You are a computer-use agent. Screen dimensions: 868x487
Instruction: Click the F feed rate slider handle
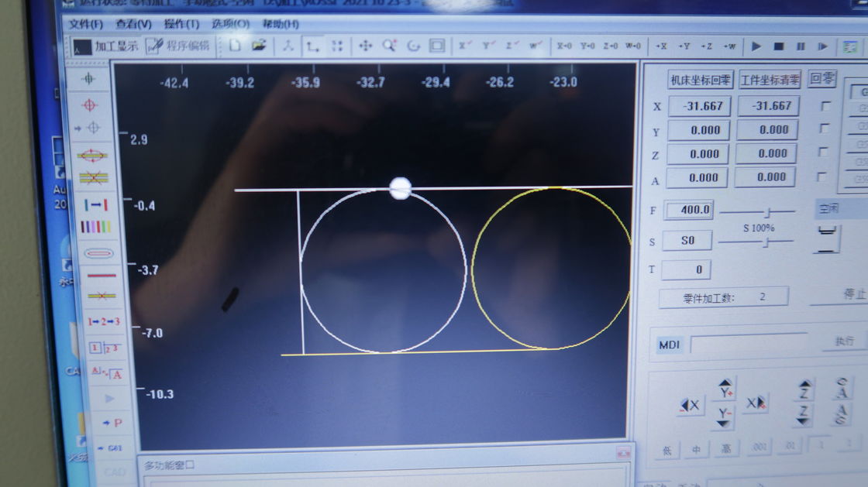768,211
